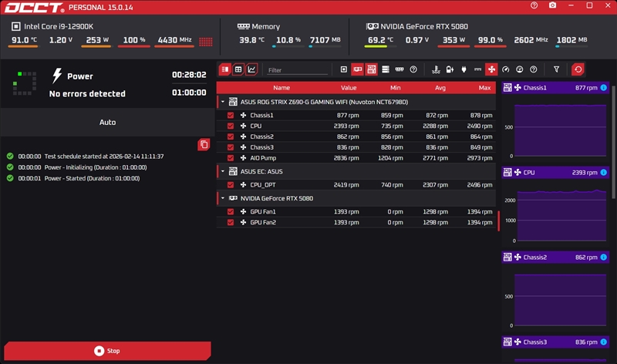This screenshot has width=617, height=364.
Task: Click the Auto mode bar
Action: tap(107, 123)
